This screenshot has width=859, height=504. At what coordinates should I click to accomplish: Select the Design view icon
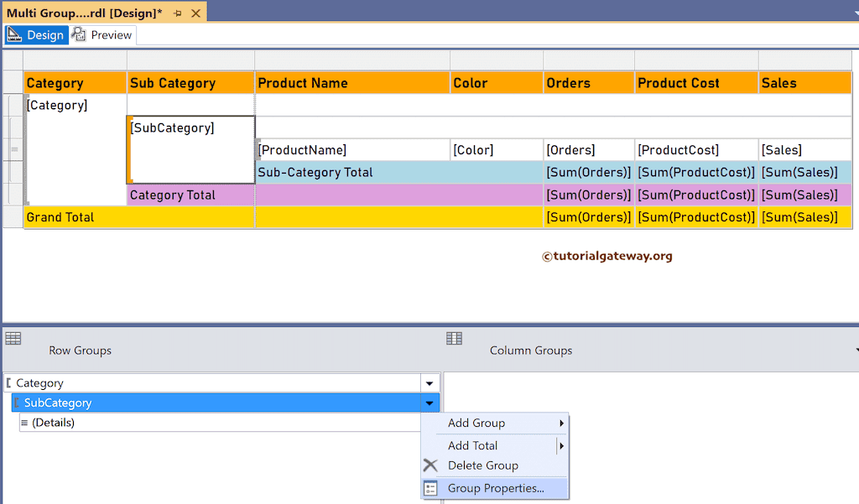(x=14, y=34)
